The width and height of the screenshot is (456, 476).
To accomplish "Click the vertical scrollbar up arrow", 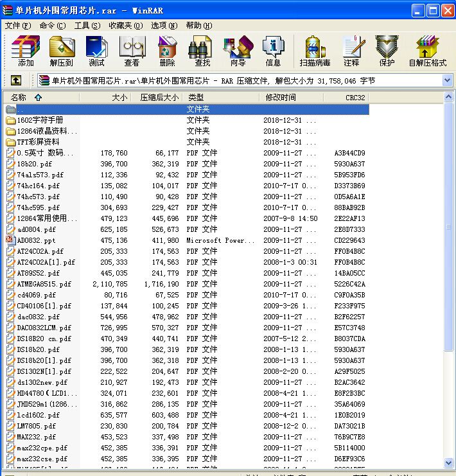I will click(x=448, y=97).
